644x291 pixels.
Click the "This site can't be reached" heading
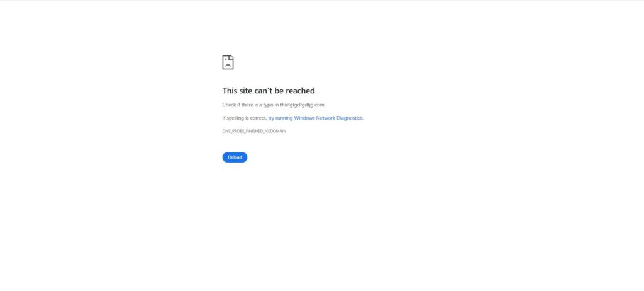click(269, 91)
